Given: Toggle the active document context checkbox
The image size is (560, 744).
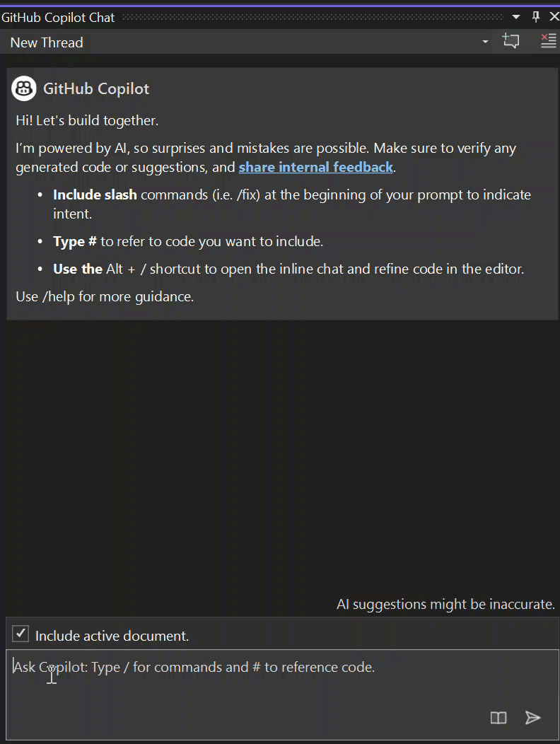Looking at the screenshot, I should click(x=20, y=634).
